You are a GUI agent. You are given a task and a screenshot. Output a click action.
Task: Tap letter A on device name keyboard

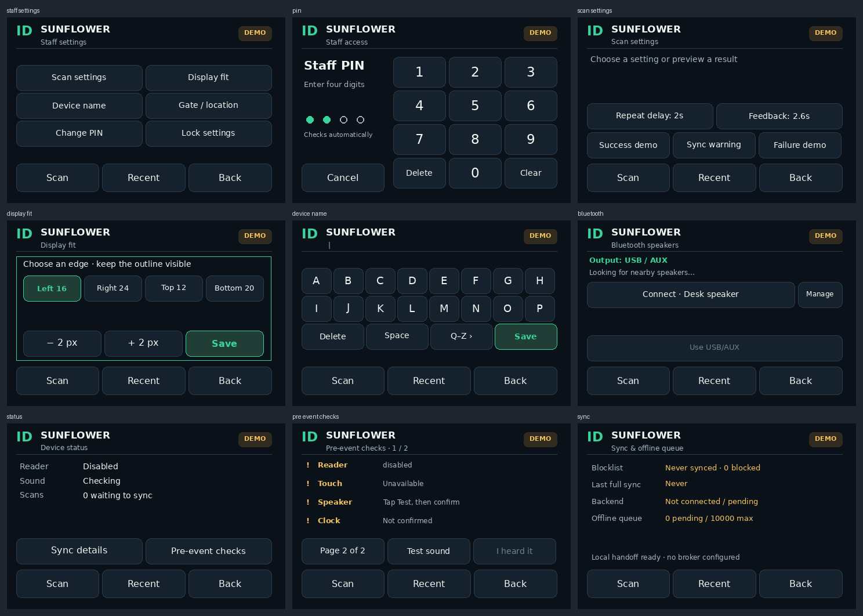[x=316, y=281]
